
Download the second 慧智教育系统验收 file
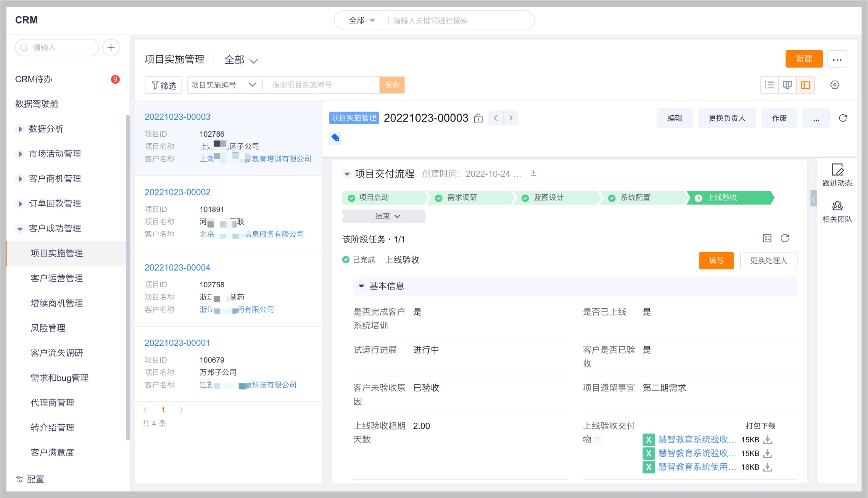[x=768, y=453]
